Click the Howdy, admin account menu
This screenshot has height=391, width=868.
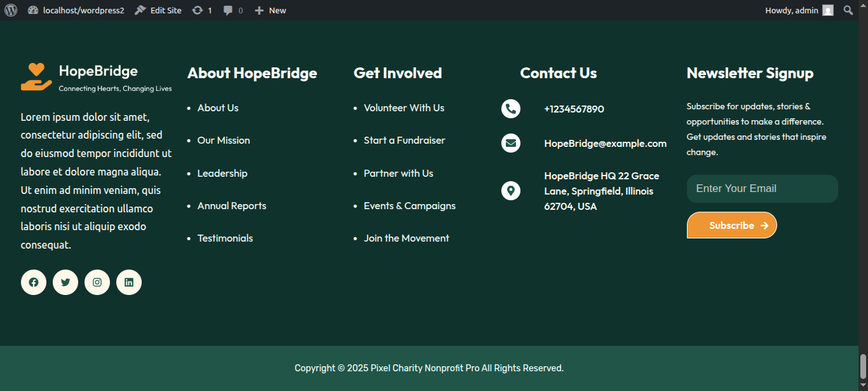799,10
